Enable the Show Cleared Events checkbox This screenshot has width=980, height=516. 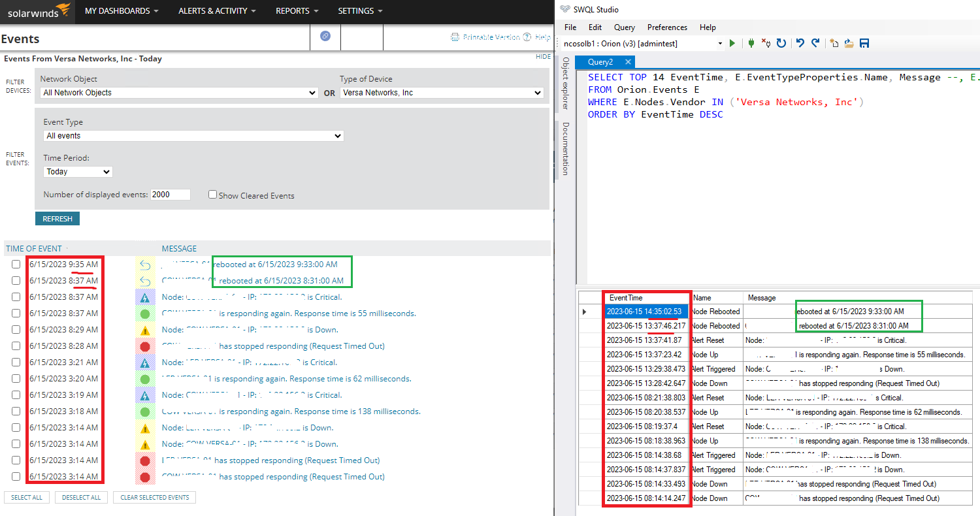(212, 195)
